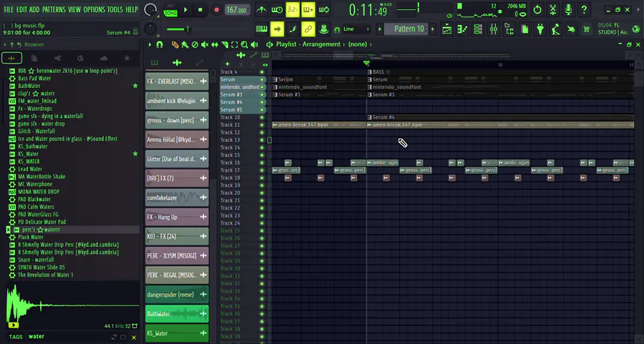
Task: Open the tempo tapper icon
Action: click(x=555, y=29)
